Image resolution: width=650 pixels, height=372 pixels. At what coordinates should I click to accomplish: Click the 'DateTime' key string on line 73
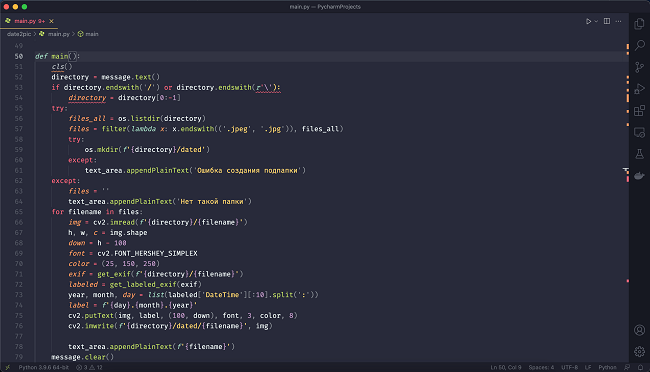222,295
